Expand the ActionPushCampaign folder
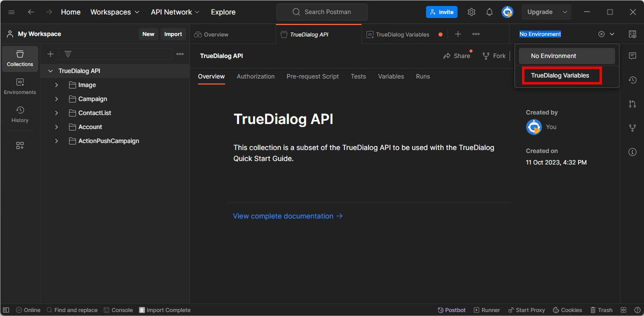This screenshot has height=316, width=644. tap(56, 141)
